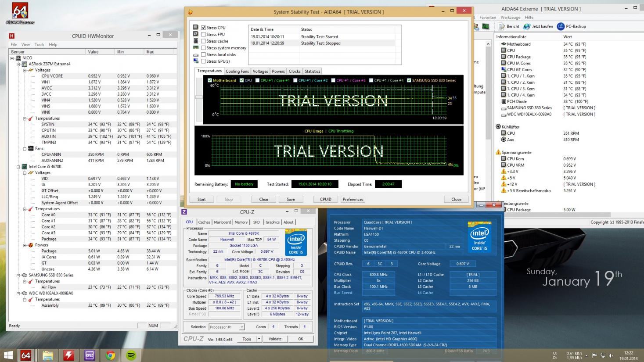
Task: Click the Kühllüfter fan section icon
Action: [498, 127]
